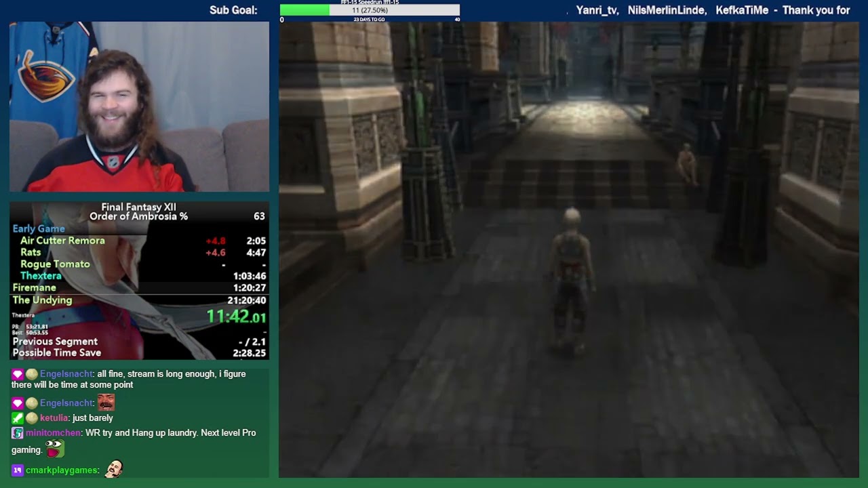Click the "23 DAYS TO GO" text under the goal bar
This screenshot has height=488, width=868.
coord(369,20)
